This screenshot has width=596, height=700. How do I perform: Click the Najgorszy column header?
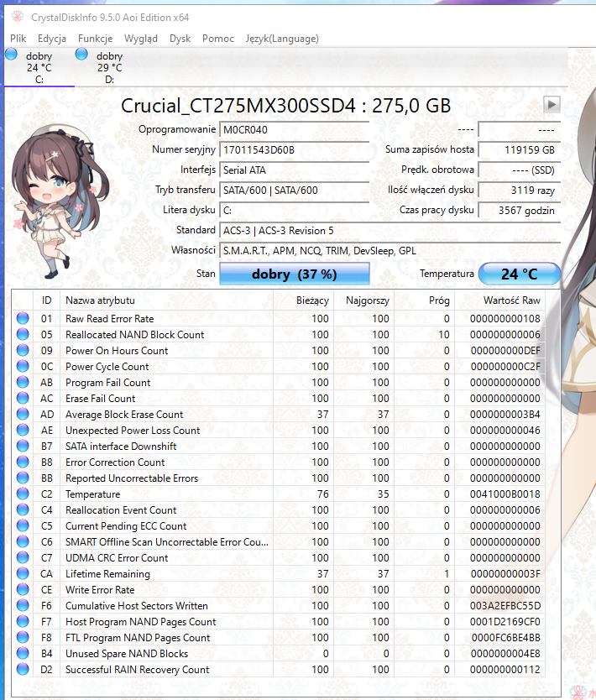(x=363, y=300)
